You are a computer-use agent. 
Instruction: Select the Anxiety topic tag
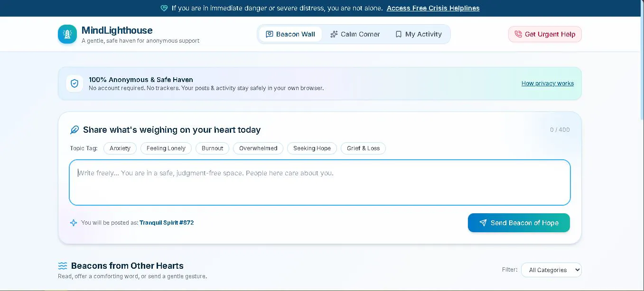pyautogui.click(x=120, y=148)
